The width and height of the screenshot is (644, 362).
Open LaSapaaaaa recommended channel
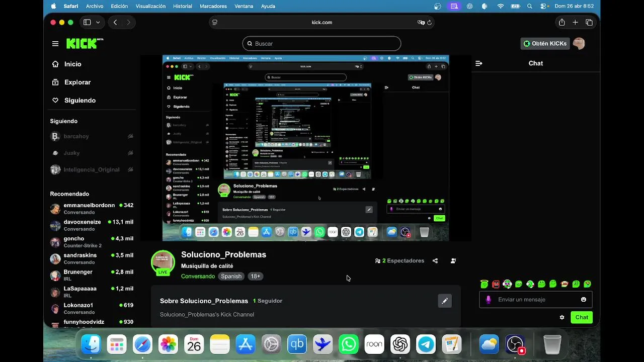coord(92,292)
